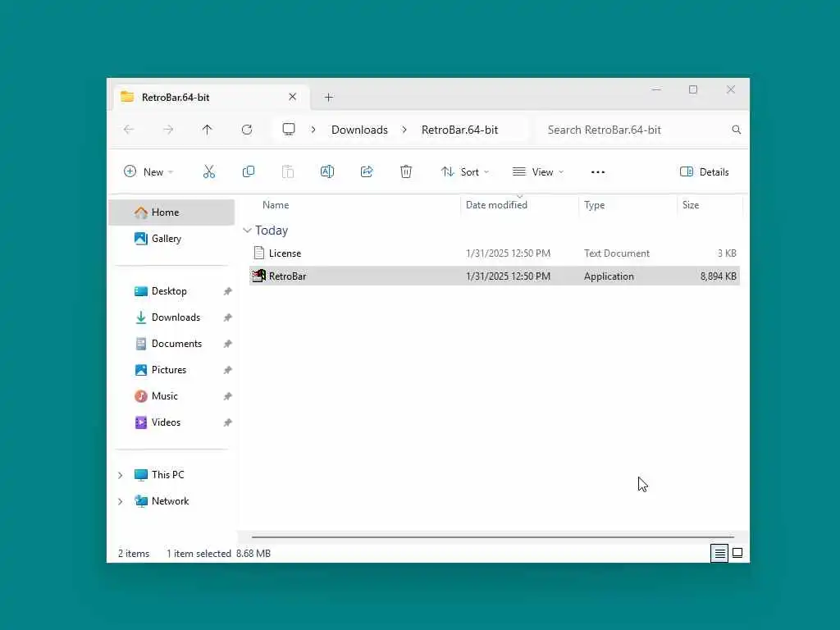Close the RetroBar.64-bit tab

tap(293, 97)
